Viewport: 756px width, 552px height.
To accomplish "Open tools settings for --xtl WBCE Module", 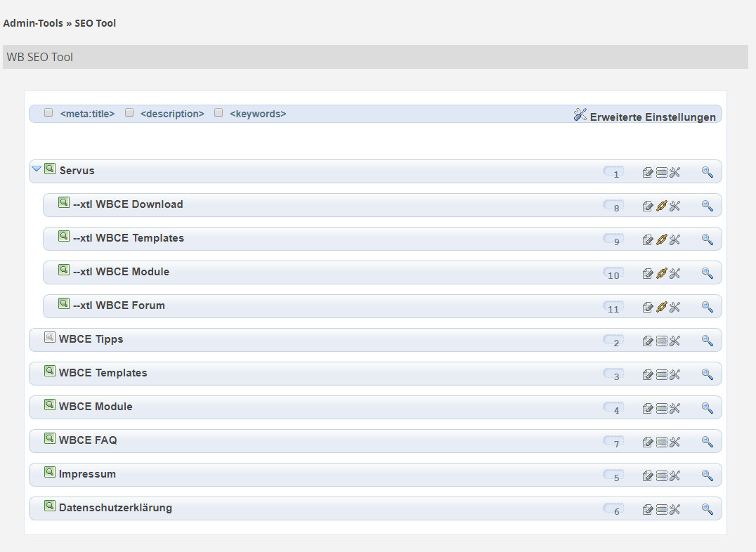I will coord(674,273).
